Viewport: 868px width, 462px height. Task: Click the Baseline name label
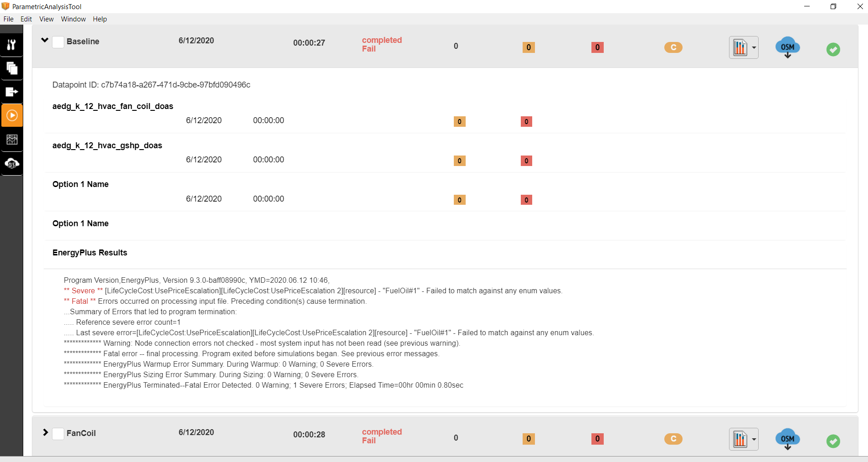(83, 42)
